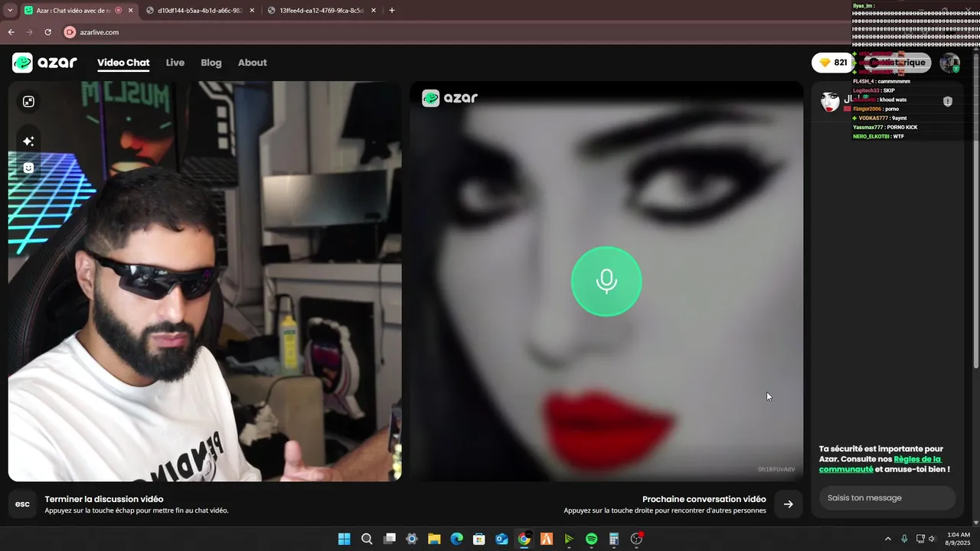Expand the tab search dropdown
Screen dimensions: 980x551
pos(10,11)
